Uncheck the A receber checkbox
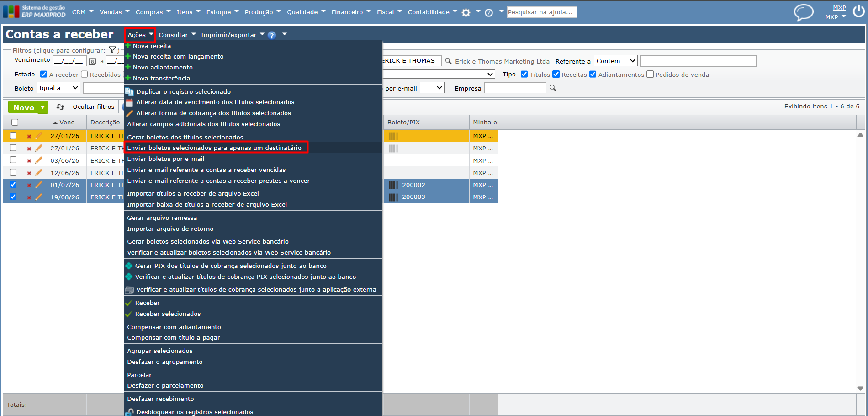The height and width of the screenshot is (416, 868). tap(44, 74)
